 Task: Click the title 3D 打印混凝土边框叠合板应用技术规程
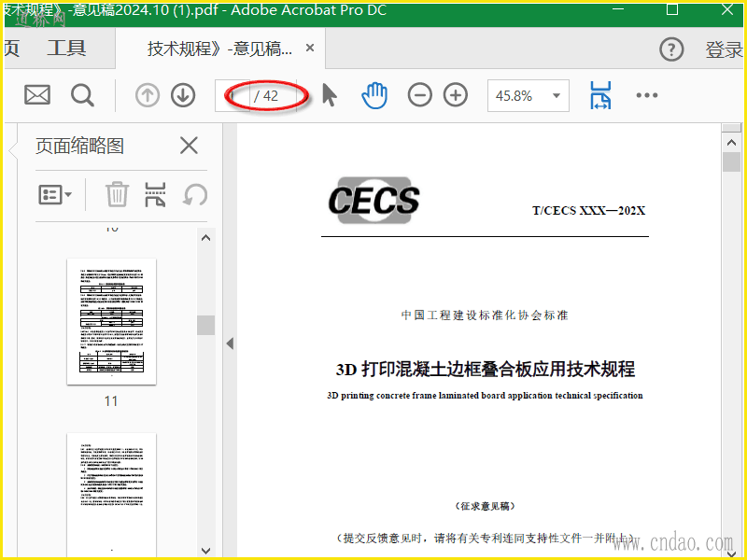coord(485,369)
